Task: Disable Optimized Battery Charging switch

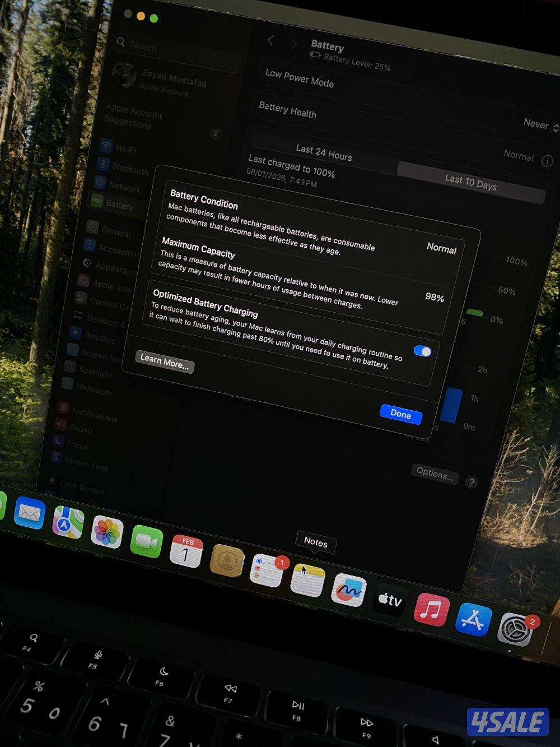Action: pyautogui.click(x=422, y=351)
